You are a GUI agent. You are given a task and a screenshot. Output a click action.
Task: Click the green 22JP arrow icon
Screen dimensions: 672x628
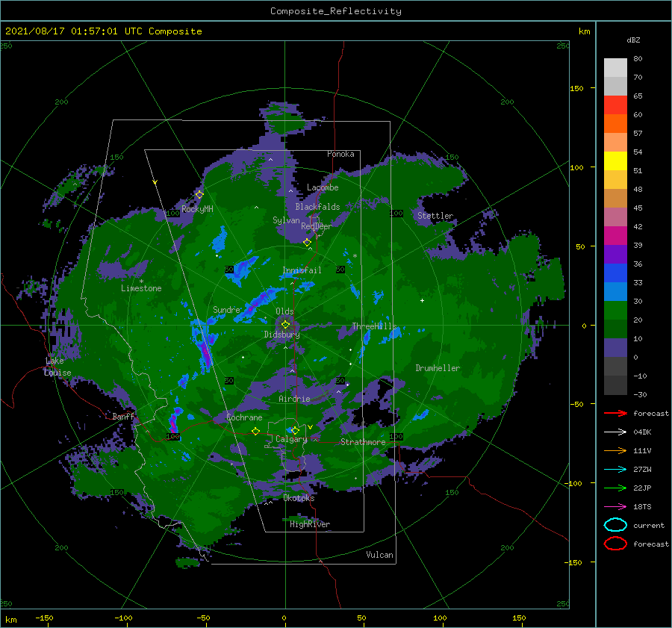tap(615, 488)
